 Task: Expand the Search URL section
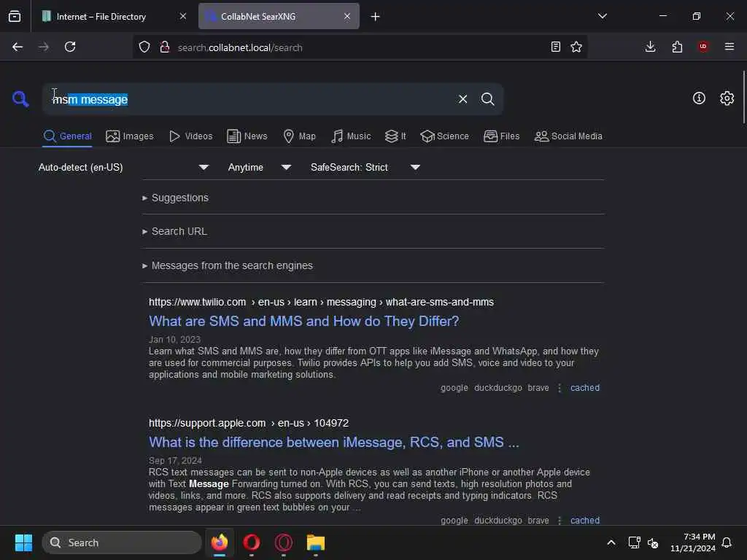click(x=174, y=231)
